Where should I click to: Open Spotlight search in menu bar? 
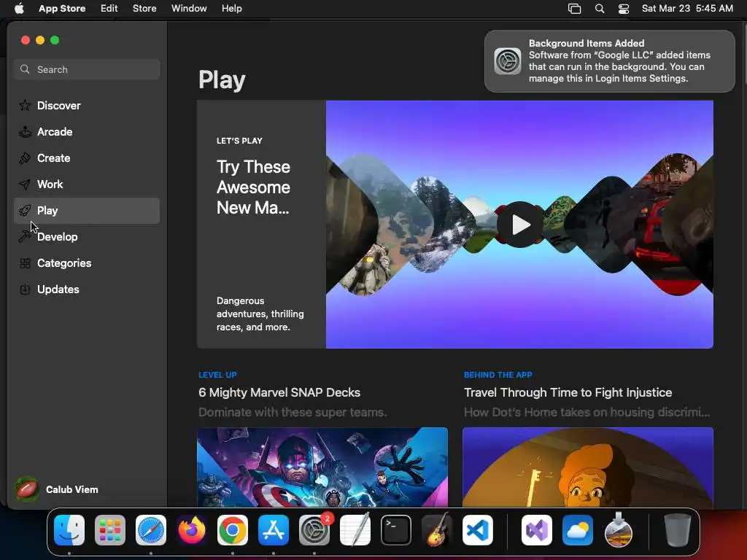[x=600, y=9]
